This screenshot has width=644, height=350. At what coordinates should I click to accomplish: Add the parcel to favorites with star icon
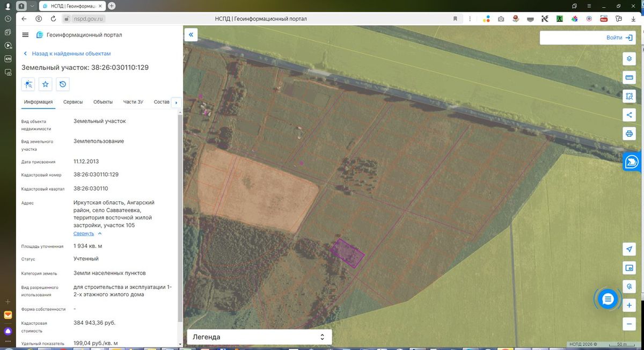coord(46,84)
